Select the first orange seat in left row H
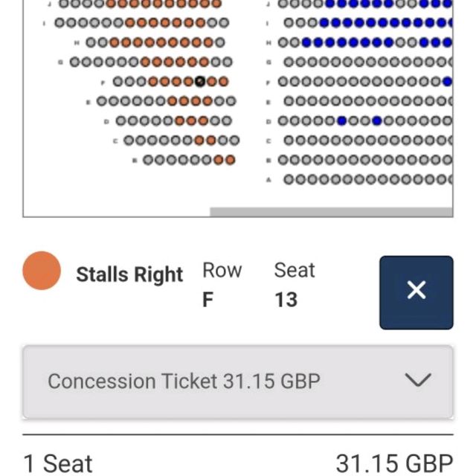The width and height of the screenshot is (476, 476). coord(114,42)
